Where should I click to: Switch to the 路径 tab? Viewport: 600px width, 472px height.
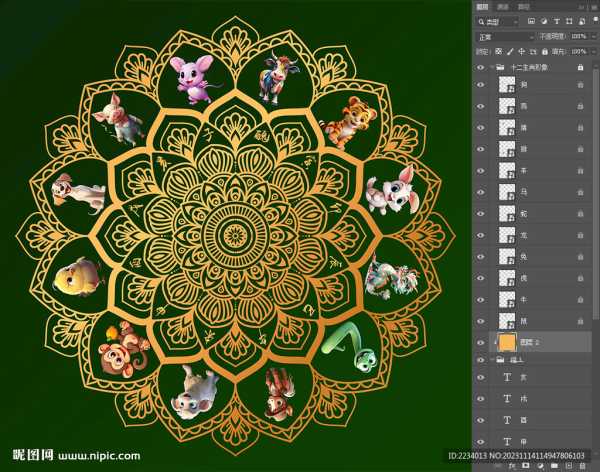coord(523,7)
